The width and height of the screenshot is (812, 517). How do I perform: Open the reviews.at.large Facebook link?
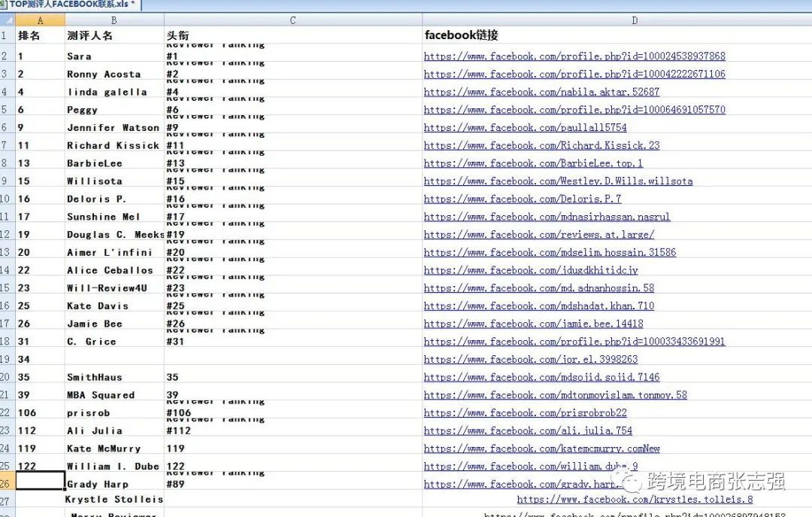pyautogui.click(x=539, y=234)
